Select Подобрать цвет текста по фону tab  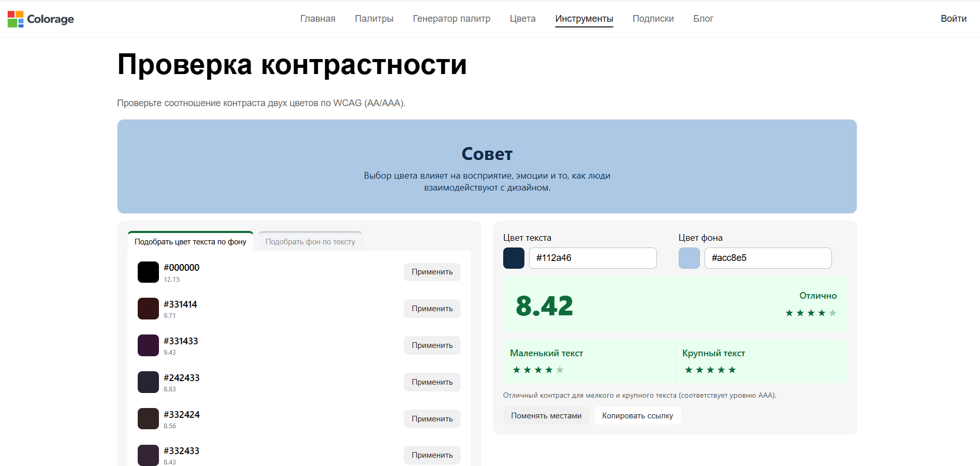(x=190, y=242)
